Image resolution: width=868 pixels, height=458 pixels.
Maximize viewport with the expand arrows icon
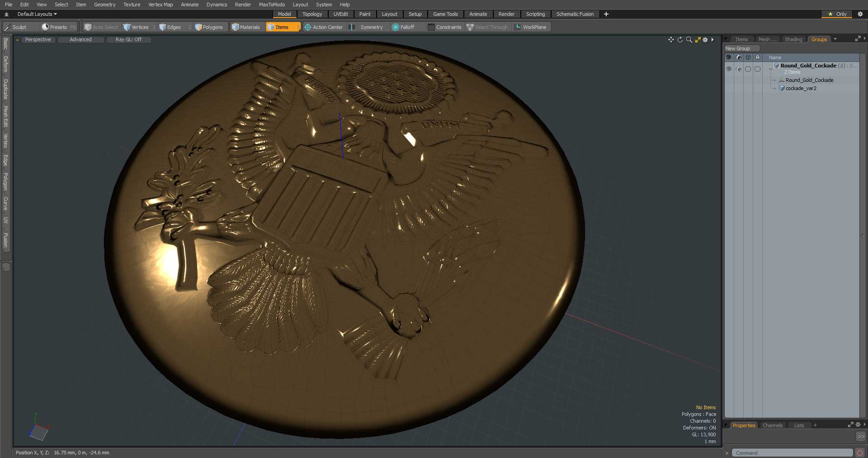(x=698, y=40)
